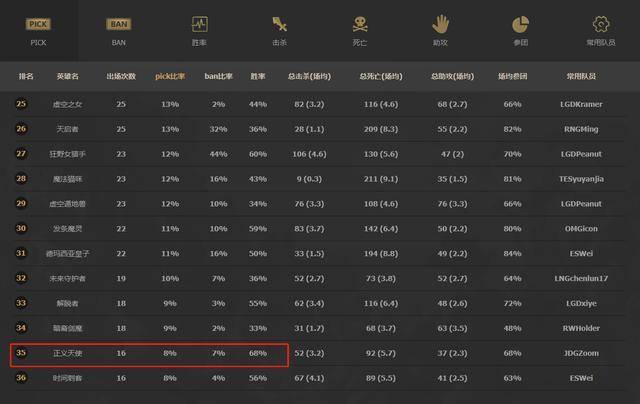Sort by the ban比率 column header
The image size is (640, 404).
217,76
